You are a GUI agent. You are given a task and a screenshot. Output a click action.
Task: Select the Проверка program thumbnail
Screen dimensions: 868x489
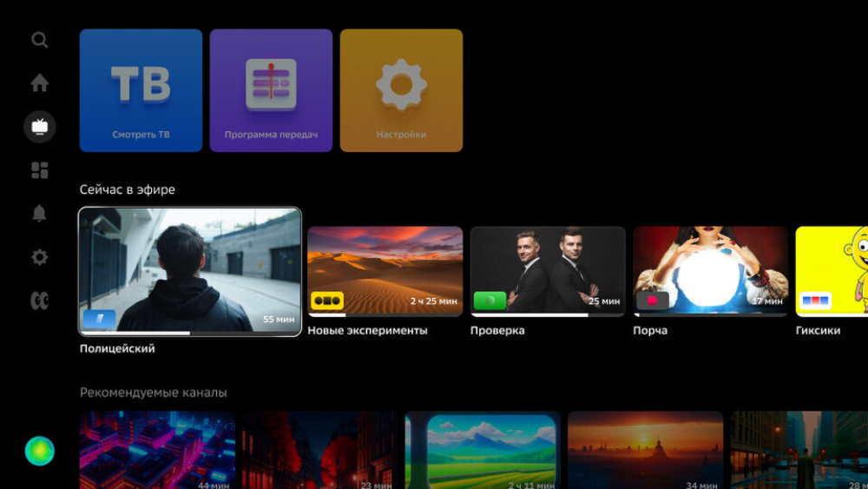pyautogui.click(x=548, y=271)
